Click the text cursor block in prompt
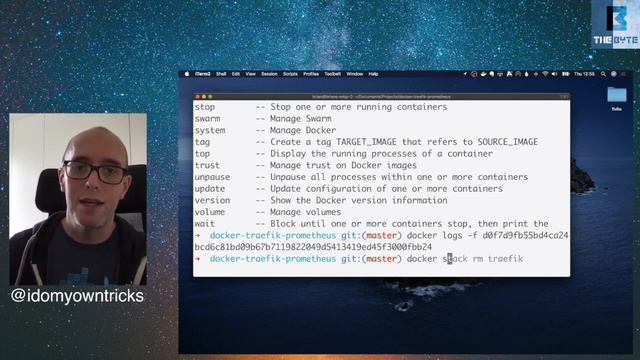 tap(450, 259)
